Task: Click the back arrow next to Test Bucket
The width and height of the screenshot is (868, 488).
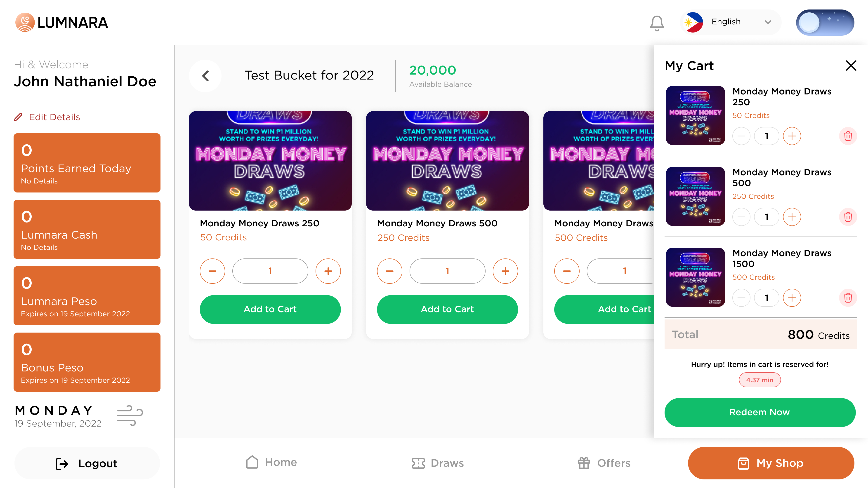Action: tap(205, 76)
